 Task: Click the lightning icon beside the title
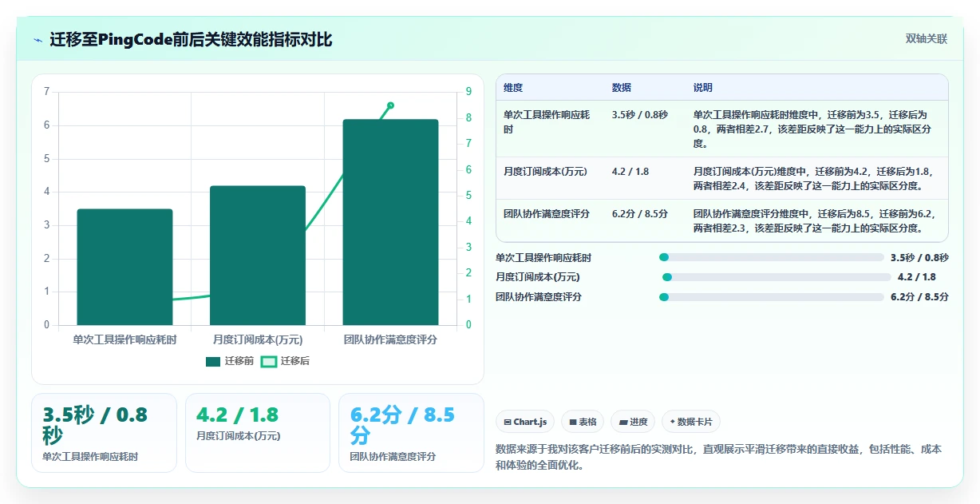click(x=38, y=40)
